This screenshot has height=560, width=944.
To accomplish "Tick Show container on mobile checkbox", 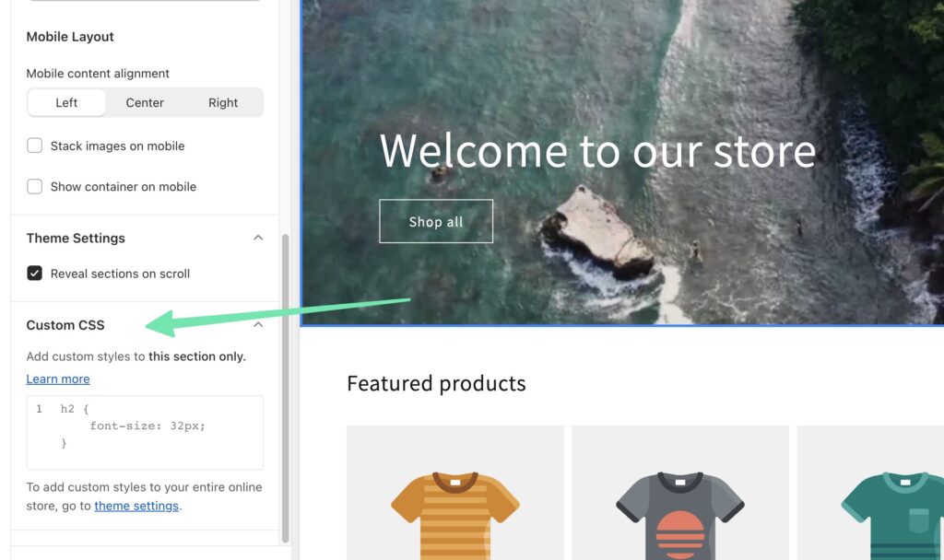I will [x=35, y=186].
